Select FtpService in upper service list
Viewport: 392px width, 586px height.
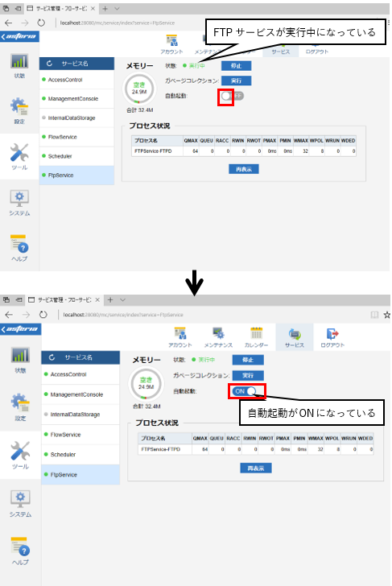click(76, 175)
